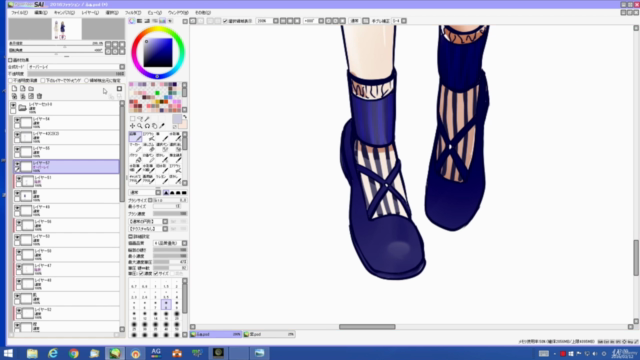Select the Rotate canvas tool
The width and height of the screenshot is (640, 360).
[x=147, y=126]
